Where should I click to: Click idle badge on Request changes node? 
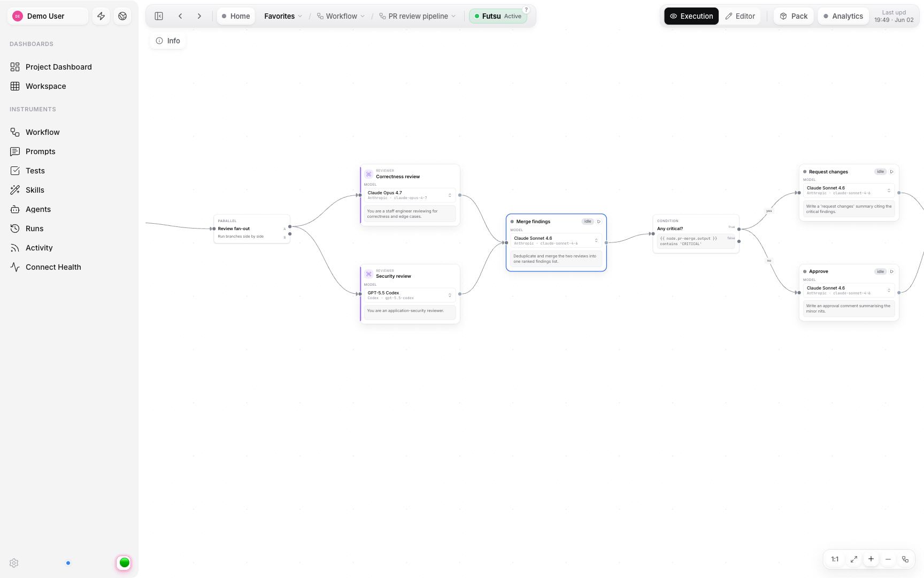880,172
